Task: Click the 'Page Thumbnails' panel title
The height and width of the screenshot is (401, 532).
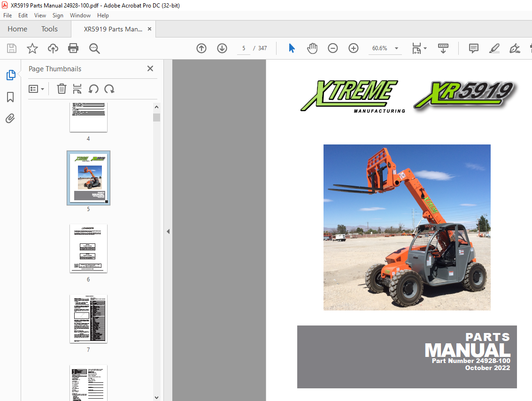Action: point(55,69)
